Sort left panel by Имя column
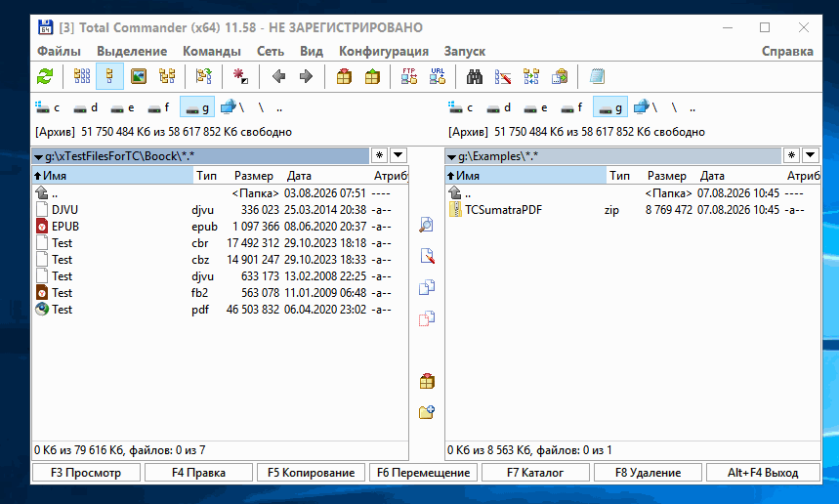The height and width of the screenshot is (504, 839). coord(112,176)
